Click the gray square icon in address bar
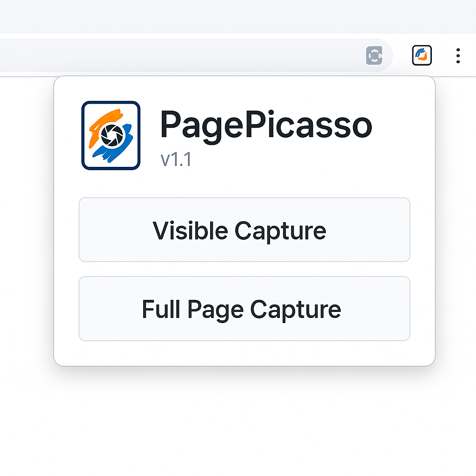476x476 pixels. click(374, 56)
